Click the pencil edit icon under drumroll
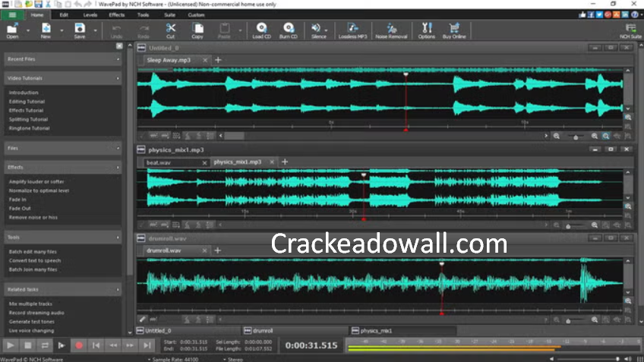The width and height of the screenshot is (644, 362). (142, 319)
